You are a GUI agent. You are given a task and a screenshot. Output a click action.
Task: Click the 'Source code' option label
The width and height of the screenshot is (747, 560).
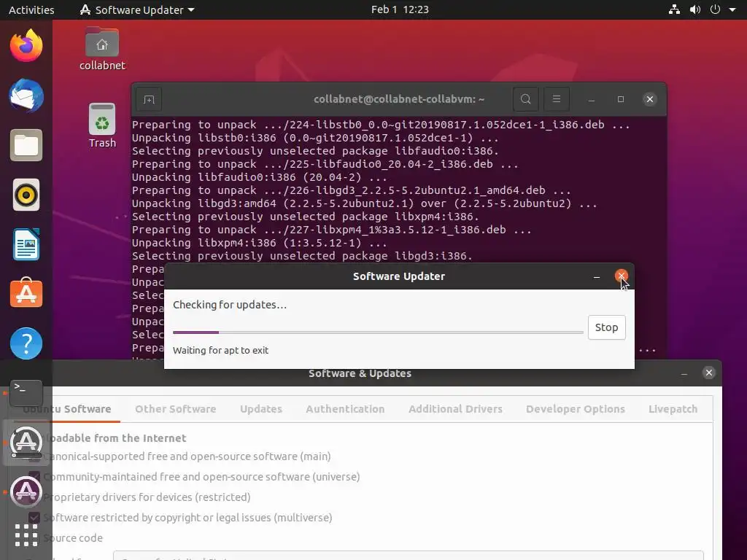(73, 538)
